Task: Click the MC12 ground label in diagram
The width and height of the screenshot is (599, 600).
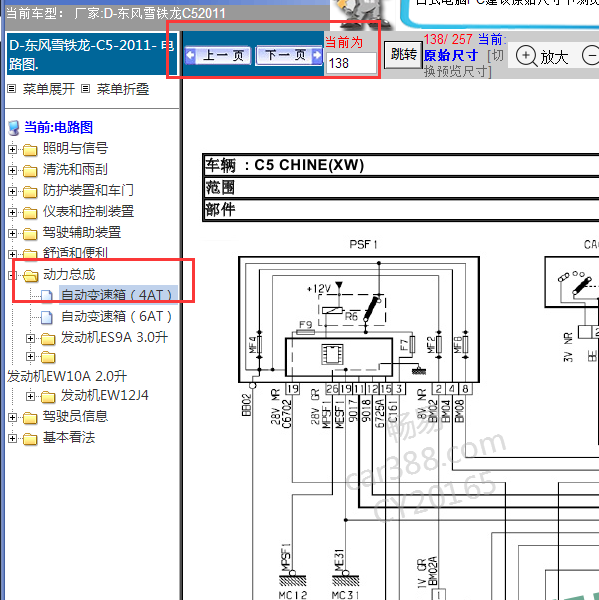Action: 293,595
